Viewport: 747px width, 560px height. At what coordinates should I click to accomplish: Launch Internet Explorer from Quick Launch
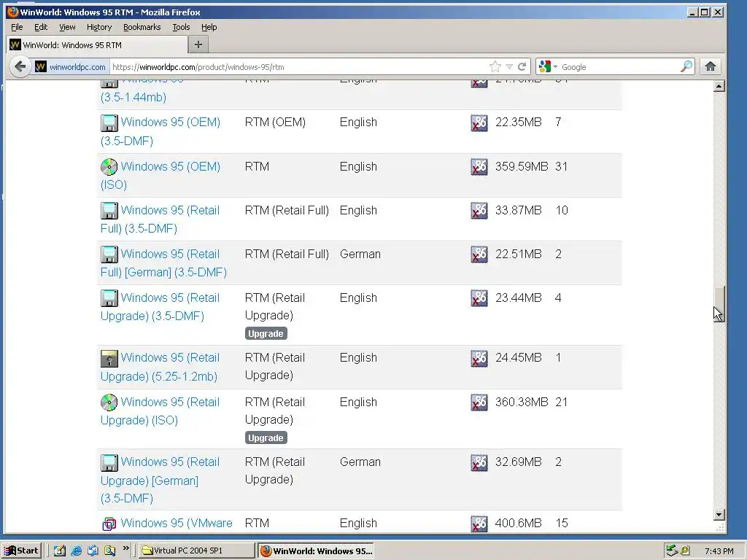click(76, 551)
